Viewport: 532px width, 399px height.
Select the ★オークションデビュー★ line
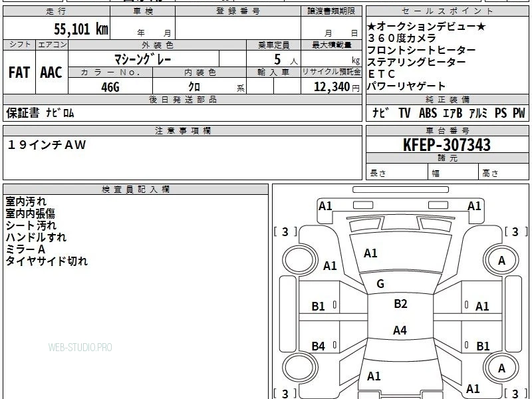click(x=427, y=27)
